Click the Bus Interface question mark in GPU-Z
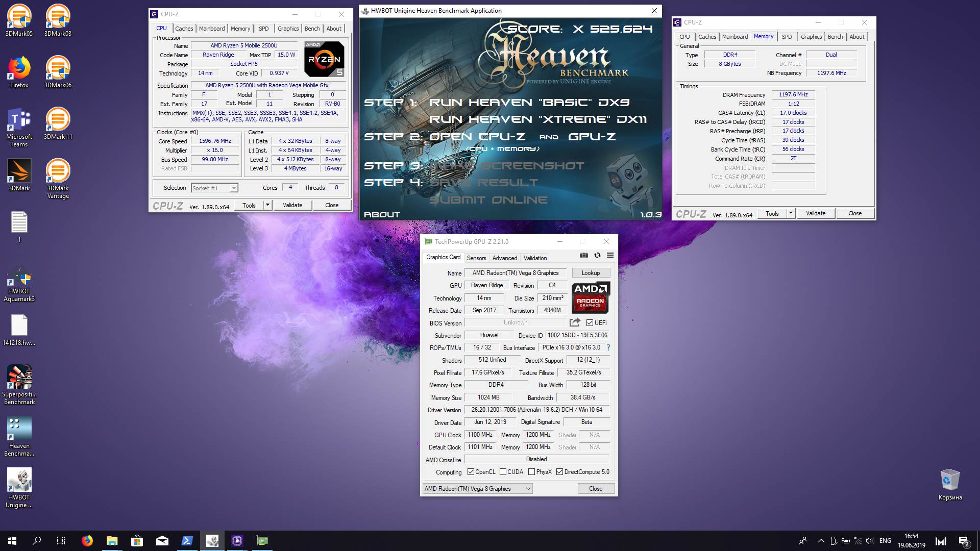Image resolution: width=980 pixels, height=551 pixels. click(608, 347)
